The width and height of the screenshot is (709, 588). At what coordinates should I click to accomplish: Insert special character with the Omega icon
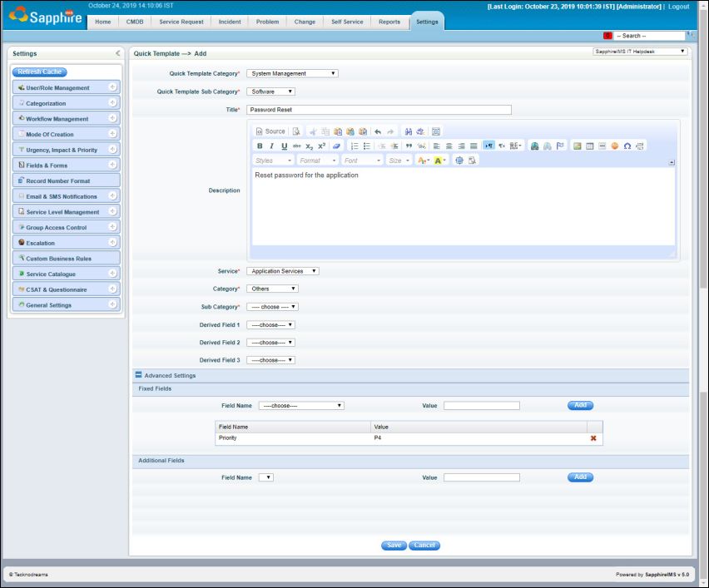tap(627, 146)
